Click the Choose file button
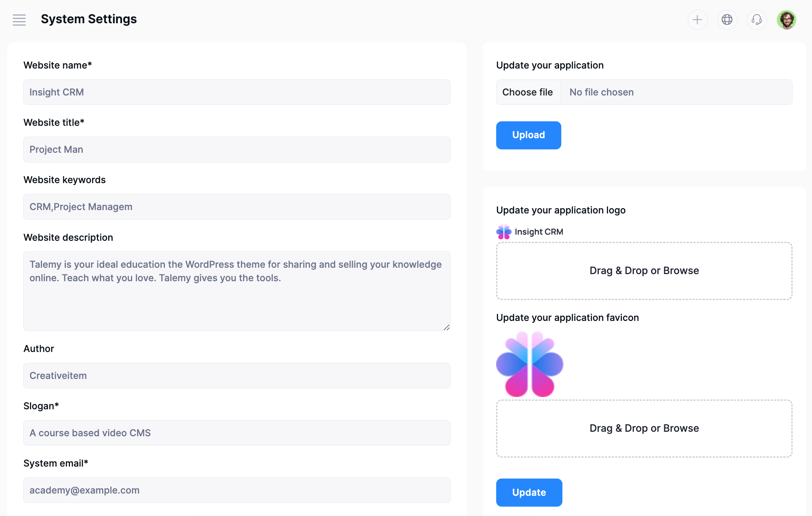The width and height of the screenshot is (812, 516). pyautogui.click(x=528, y=92)
